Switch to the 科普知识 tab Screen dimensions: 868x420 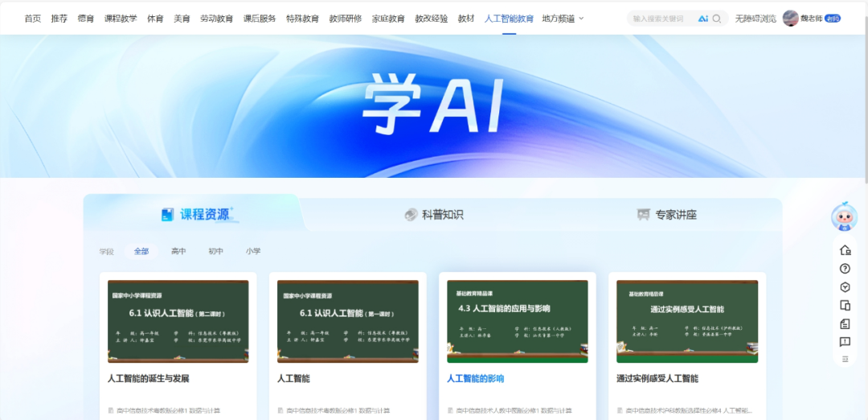[x=434, y=215]
